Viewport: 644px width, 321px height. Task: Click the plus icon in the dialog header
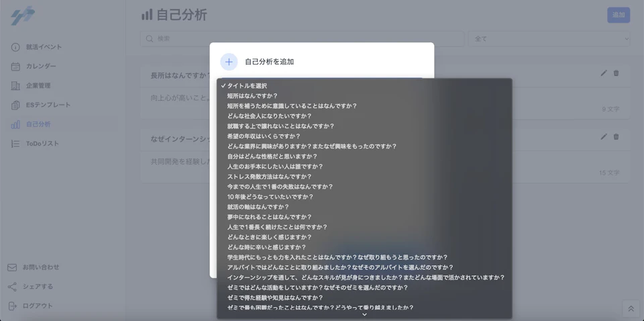click(x=229, y=62)
